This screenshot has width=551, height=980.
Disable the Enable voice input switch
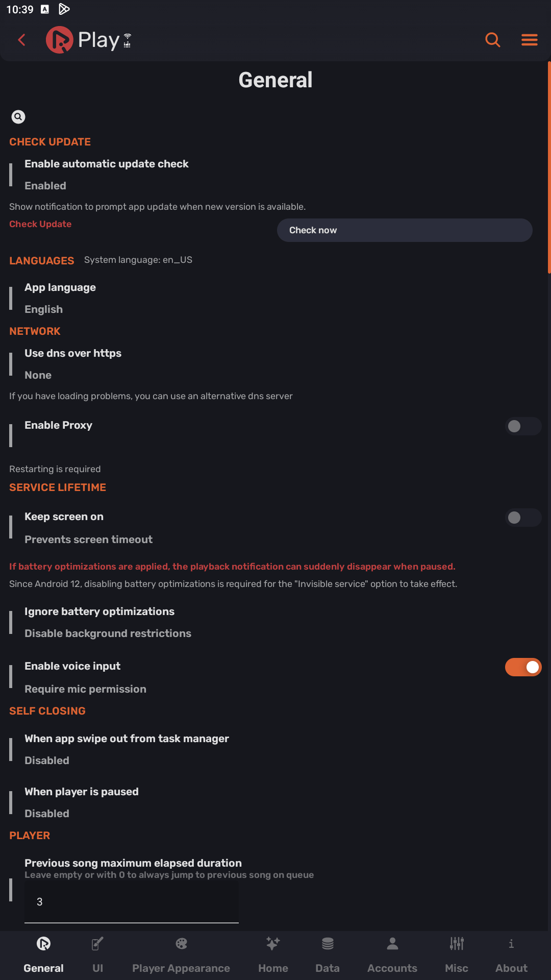click(x=523, y=667)
